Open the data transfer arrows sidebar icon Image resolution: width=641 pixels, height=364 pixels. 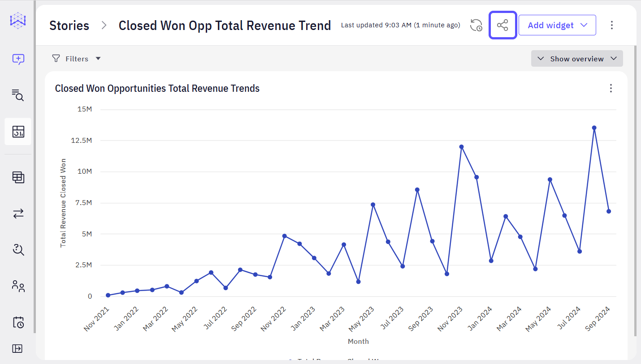pos(18,214)
